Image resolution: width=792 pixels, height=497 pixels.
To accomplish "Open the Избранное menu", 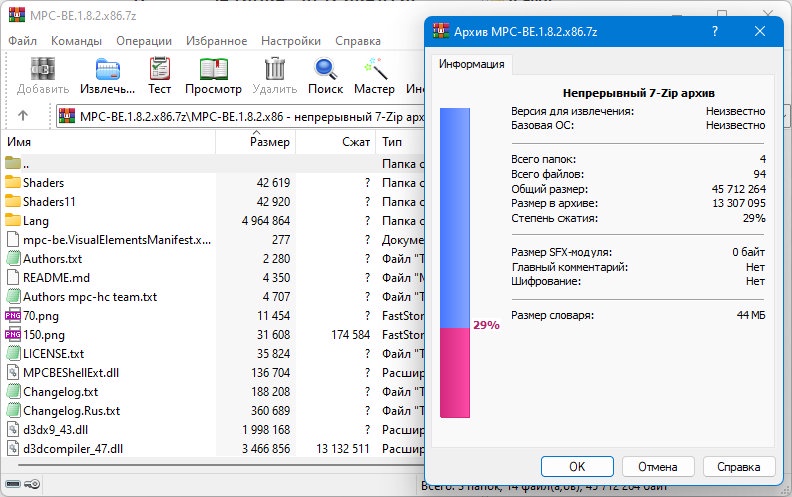I will (217, 41).
